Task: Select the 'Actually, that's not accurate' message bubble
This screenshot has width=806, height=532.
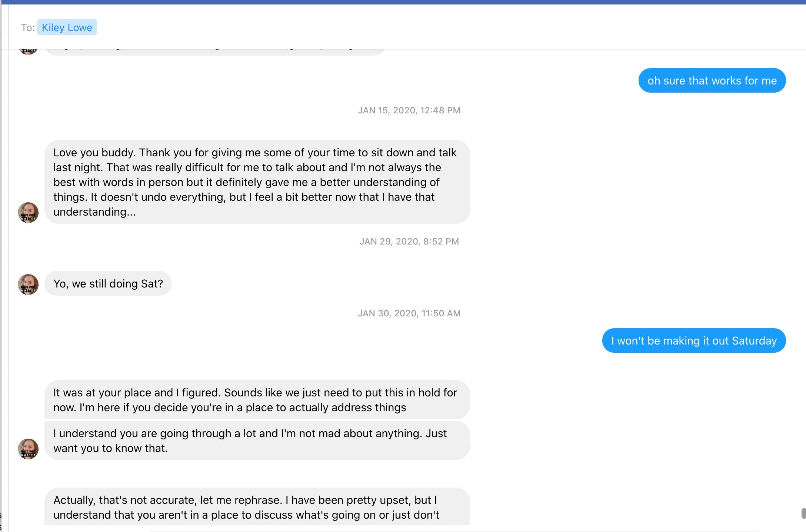Action: coord(257,507)
